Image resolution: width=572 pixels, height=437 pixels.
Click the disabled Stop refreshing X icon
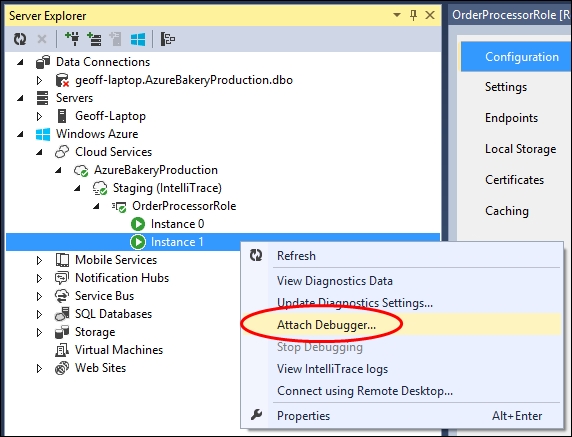click(42, 39)
